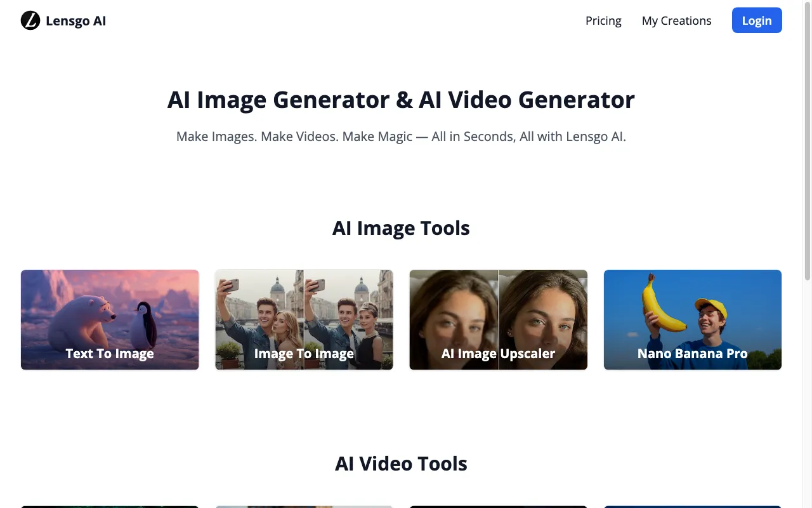Launch the Nano Banana Pro card
The width and height of the screenshot is (812, 508).
[x=693, y=319]
